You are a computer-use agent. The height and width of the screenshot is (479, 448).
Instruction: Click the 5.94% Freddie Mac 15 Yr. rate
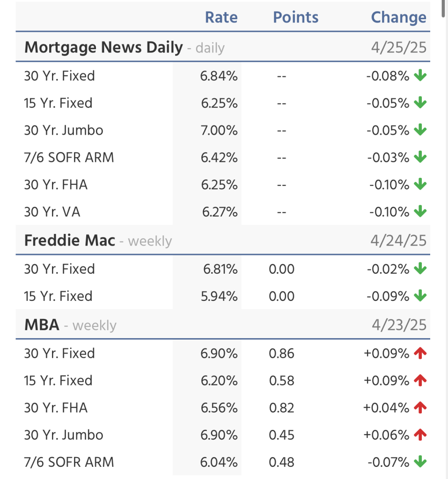click(219, 296)
